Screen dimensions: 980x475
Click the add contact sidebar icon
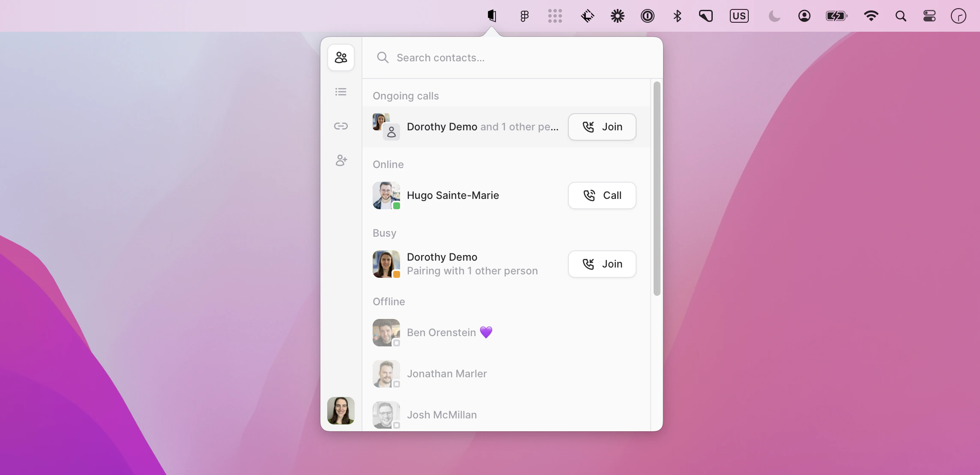click(x=341, y=160)
